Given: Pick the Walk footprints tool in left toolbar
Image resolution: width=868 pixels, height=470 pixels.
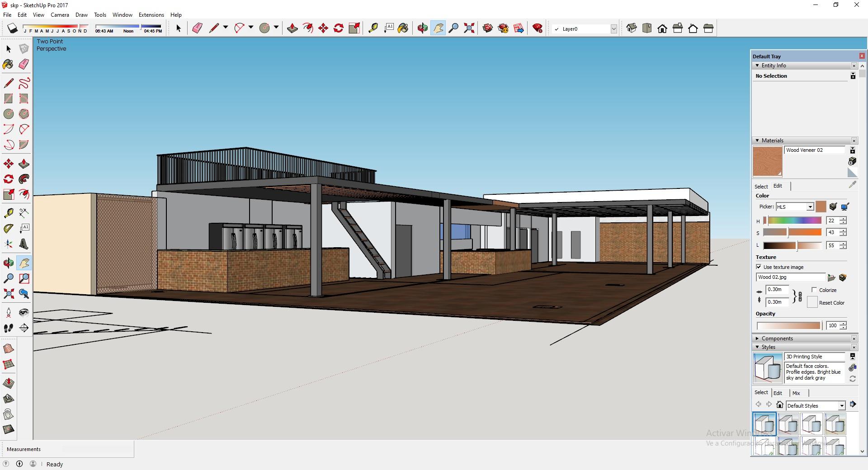Looking at the screenshot, I should (x=9, y=328).
